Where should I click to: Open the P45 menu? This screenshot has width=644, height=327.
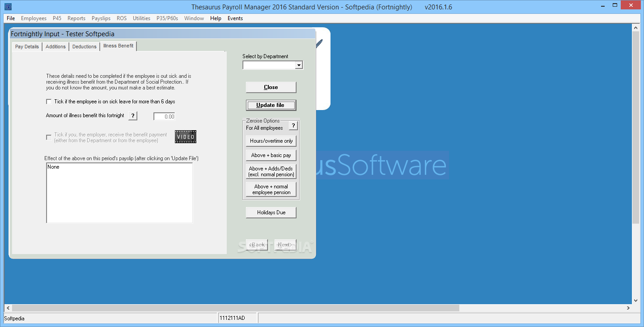[x=57, y=18]
